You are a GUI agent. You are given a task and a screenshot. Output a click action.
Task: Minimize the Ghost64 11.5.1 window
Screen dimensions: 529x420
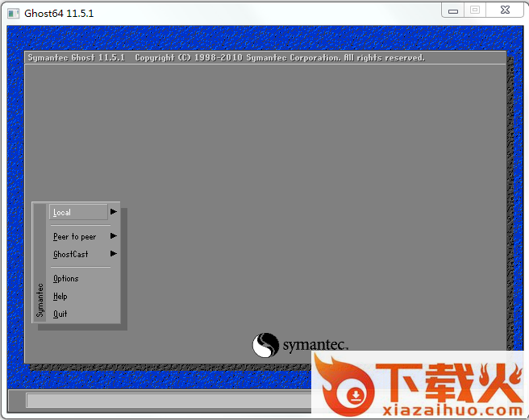tap(453, 10)
